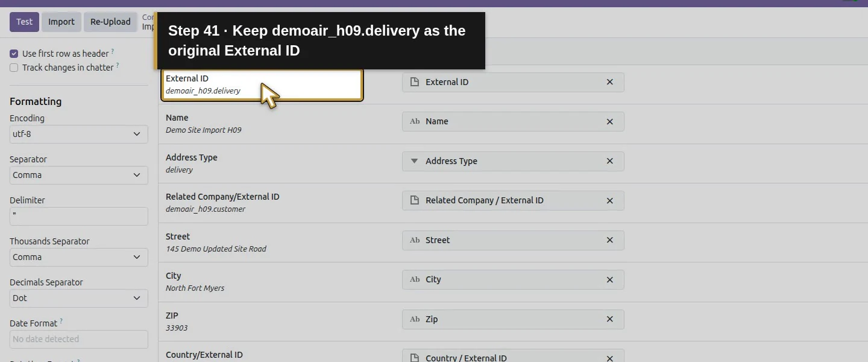Open the City field mapping selector
This screenshot has height=362, width=868.
click(x=513, y=279)
